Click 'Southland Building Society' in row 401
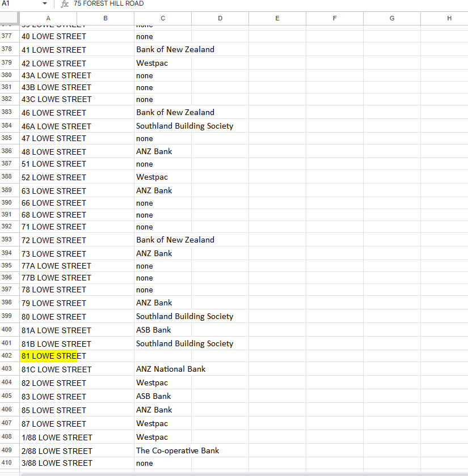The image size is (468, 476). 184,343
